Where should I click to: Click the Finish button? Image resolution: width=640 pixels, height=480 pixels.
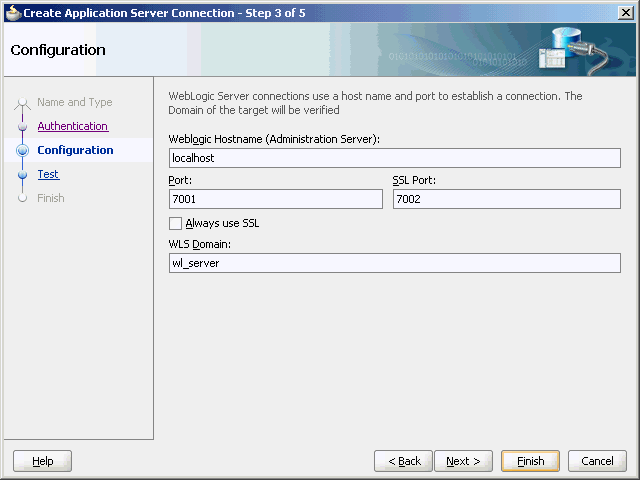[531, 461]
